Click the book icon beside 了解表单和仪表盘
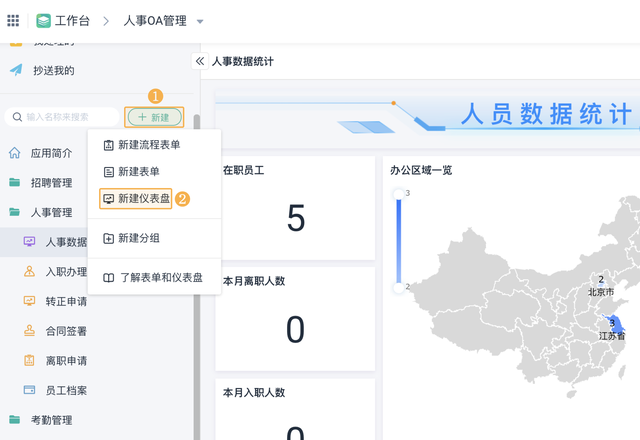640x440 pixels. [x=109, y=278]
